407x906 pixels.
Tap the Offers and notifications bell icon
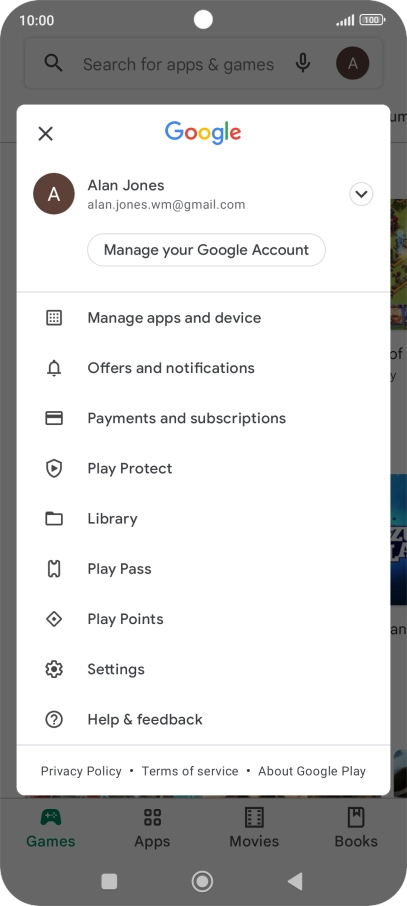(x=54, y=367)
